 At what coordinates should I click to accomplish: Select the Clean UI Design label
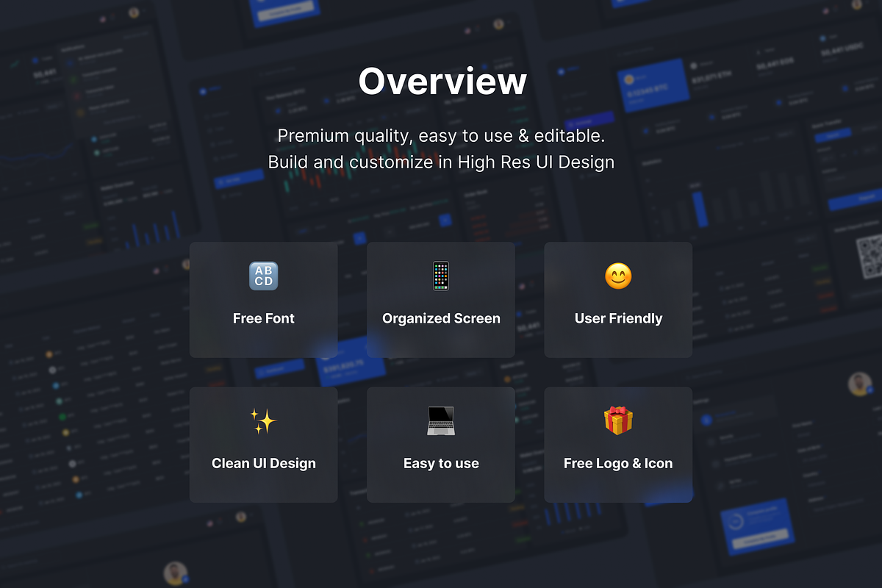pyautogui.click(x=264, y=464)
